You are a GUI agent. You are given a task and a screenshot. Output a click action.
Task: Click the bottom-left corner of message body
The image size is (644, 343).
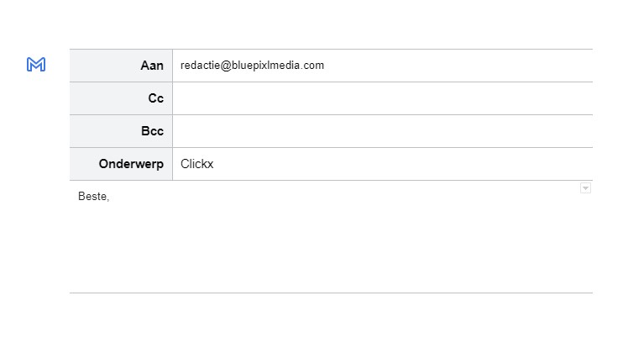pyautogui.click(x=73, y=289)
